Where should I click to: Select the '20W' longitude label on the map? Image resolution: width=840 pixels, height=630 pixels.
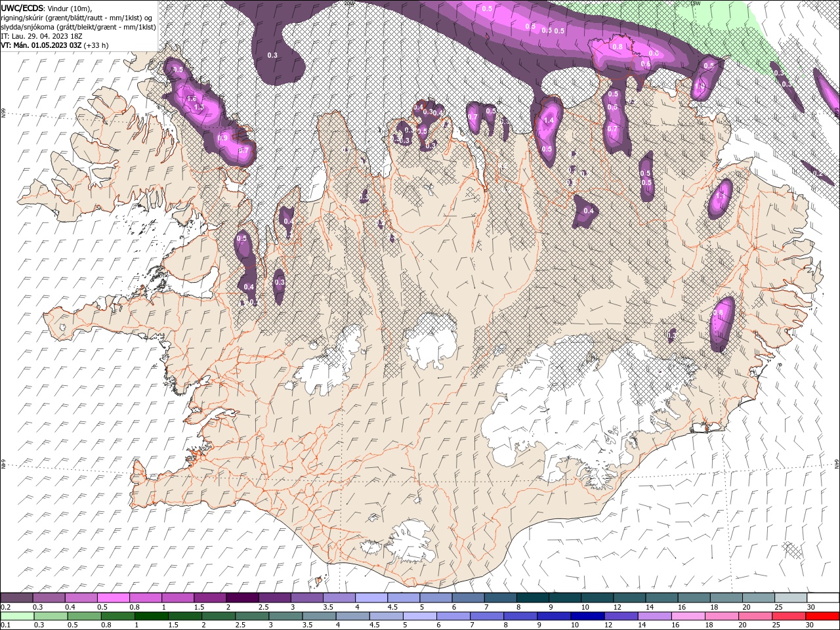(x=349, y=3)
